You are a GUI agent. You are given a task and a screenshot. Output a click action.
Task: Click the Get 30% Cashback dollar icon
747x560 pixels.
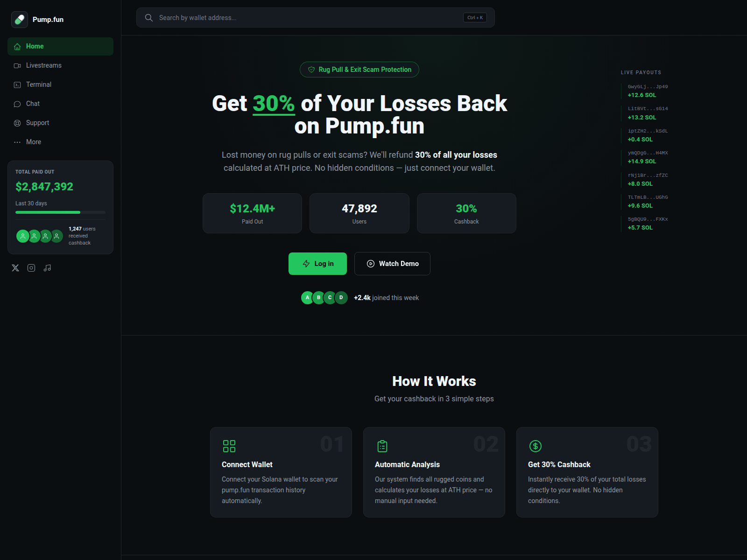[536, 446]
